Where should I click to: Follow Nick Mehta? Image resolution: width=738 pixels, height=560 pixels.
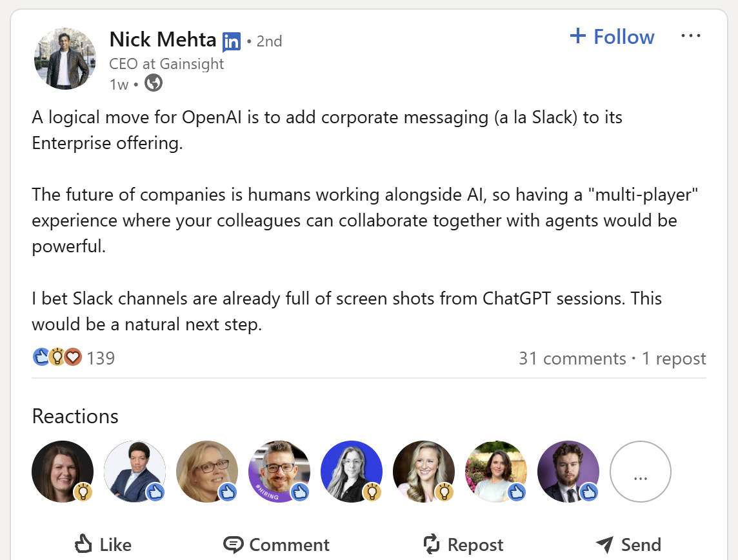(612, 37)
